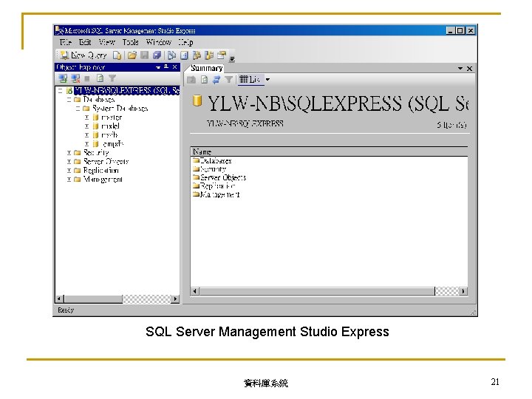Click the Template Explorer toolbar icon

point(209,55)
